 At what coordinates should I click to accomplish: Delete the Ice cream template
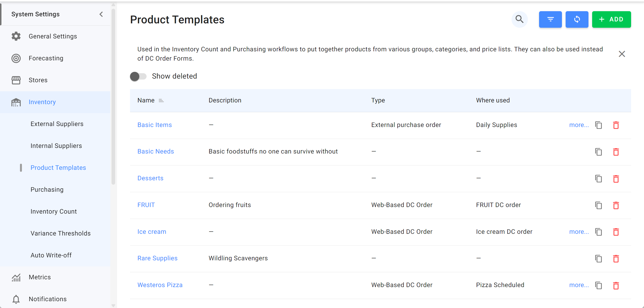pyautogui.click(x=616, y=232)
